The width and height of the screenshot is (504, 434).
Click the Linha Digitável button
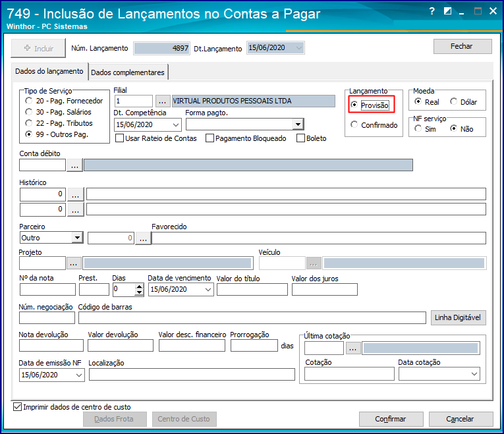[x=458, y=317]
